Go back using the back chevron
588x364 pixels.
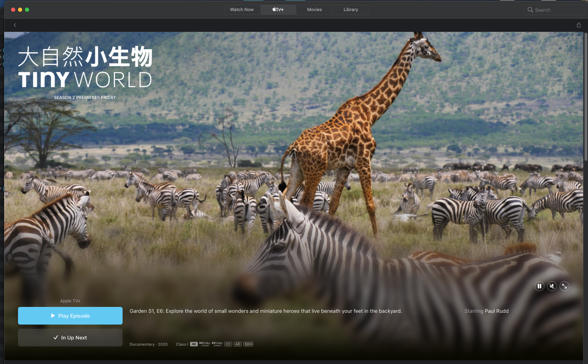pyautogui.click(x=15, y=25)
